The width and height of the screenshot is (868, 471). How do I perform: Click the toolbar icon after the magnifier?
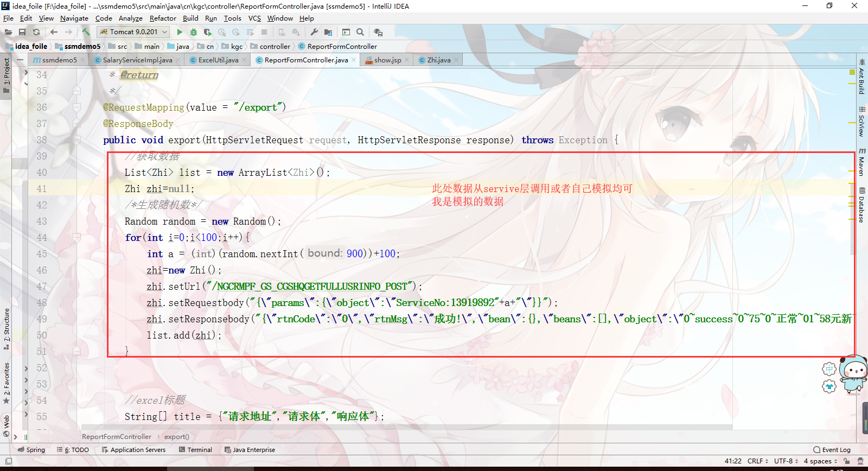(378, 32)
